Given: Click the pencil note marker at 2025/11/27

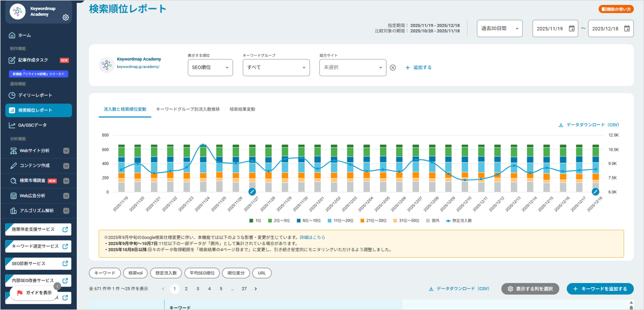Looking at the screenshot, I should [x=252, y=192].
